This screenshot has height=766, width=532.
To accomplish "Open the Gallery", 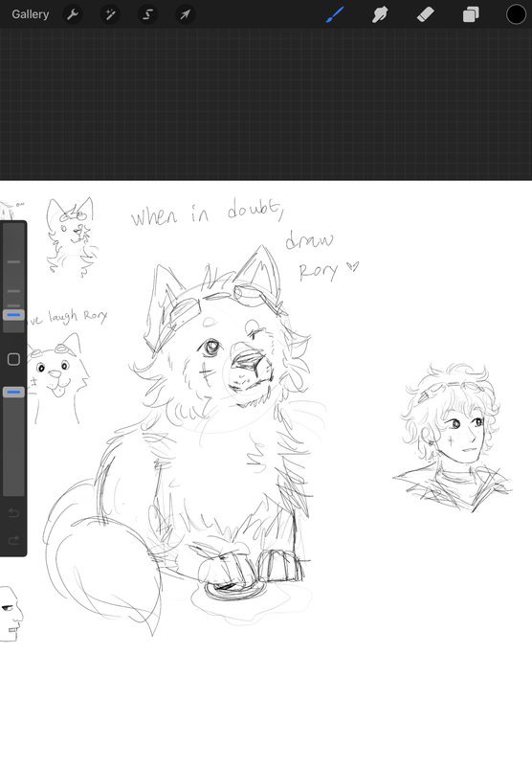I will [31, 14].
